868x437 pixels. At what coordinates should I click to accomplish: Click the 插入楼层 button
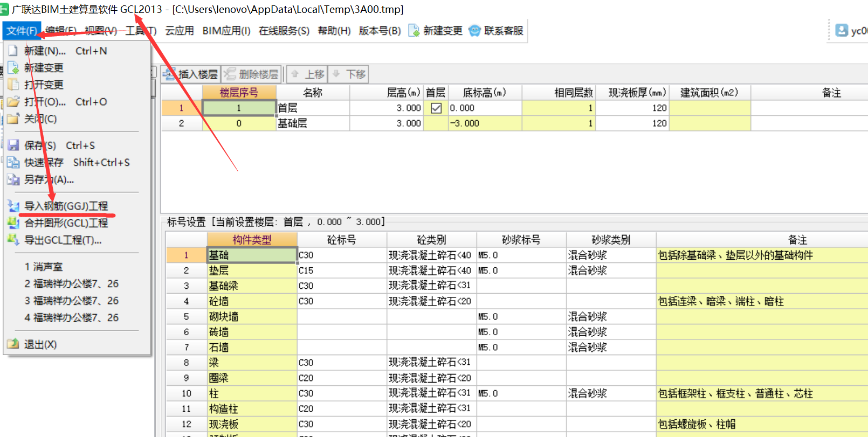(190, 74)
